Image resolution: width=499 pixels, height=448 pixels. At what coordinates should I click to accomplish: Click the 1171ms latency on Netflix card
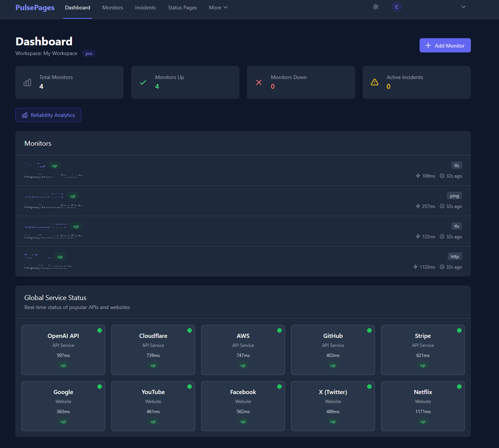point(423,412)
